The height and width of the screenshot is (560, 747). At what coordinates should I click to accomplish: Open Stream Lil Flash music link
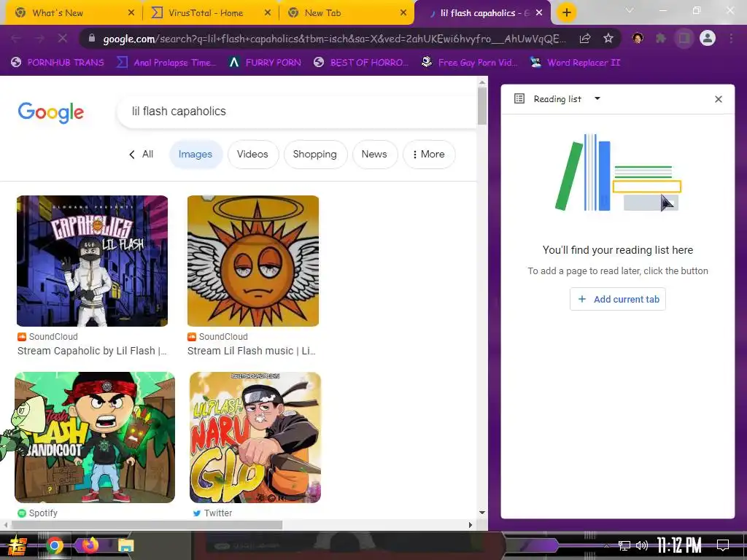point(252,351)
